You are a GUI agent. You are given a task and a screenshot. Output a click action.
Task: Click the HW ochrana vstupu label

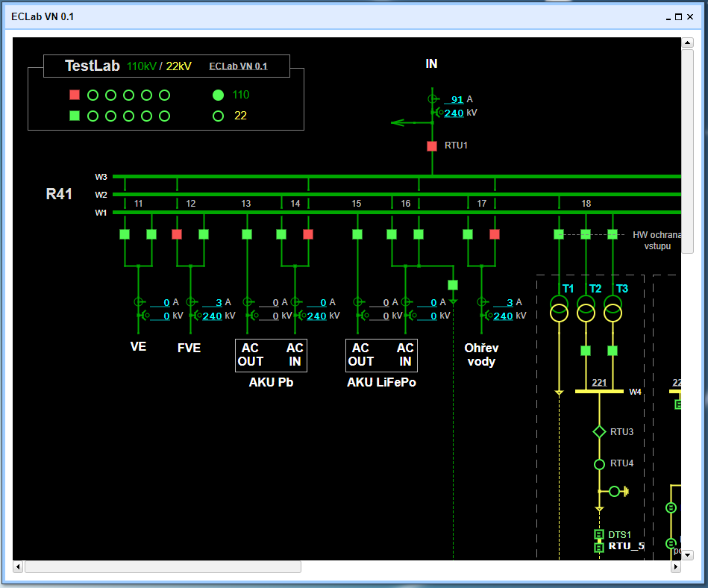pos(657,240)
